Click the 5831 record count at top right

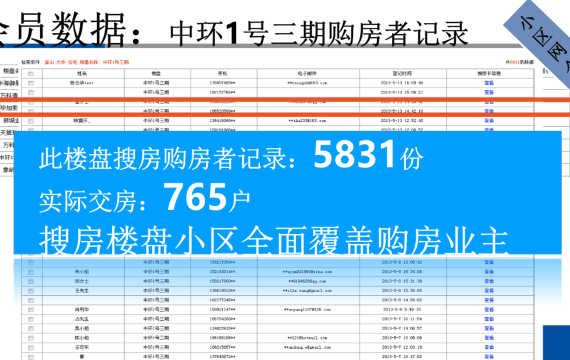(x=514, y=62)
